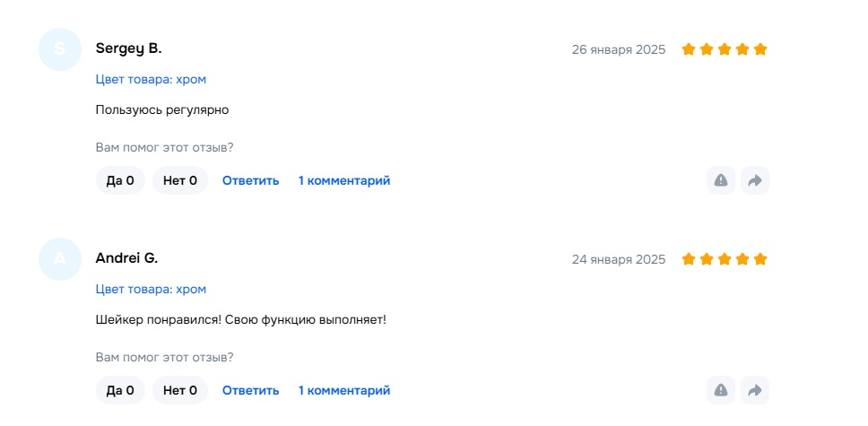This screenshot has width=868, height=426.
Task: Report Andrei G.'s review with warning icon
Action: click(721, 390)
